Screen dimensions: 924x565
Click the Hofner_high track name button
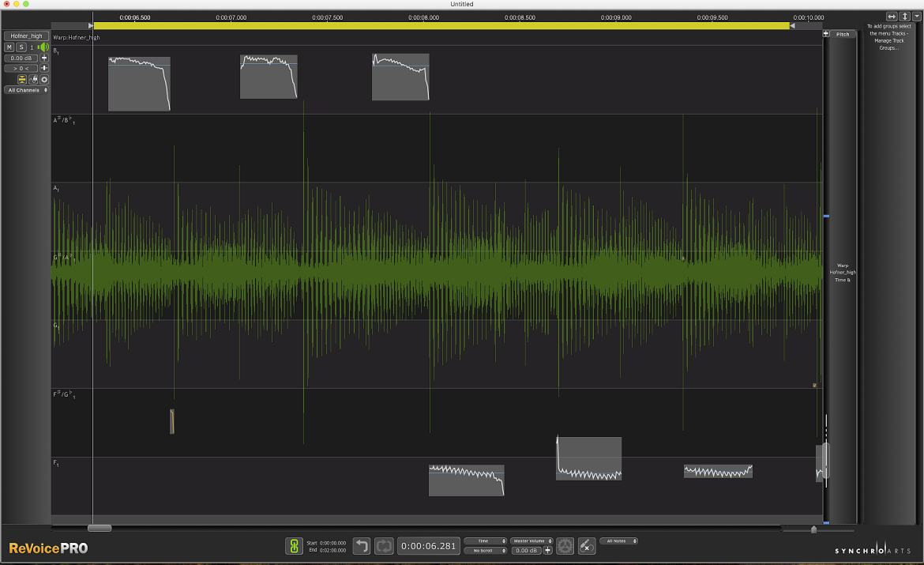tap(27, 36)
